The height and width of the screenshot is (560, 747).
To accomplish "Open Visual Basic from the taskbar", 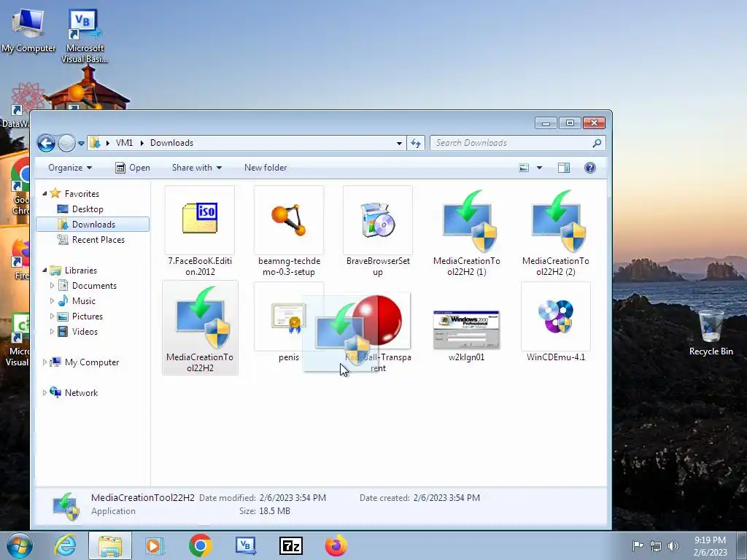I will click(245, 545).
